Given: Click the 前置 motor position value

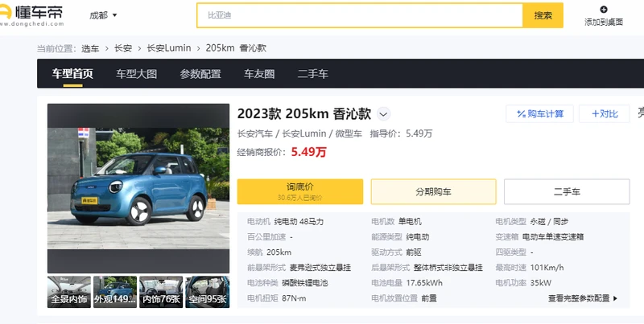Looking at the screenshot, I should (x=429, y=298).
